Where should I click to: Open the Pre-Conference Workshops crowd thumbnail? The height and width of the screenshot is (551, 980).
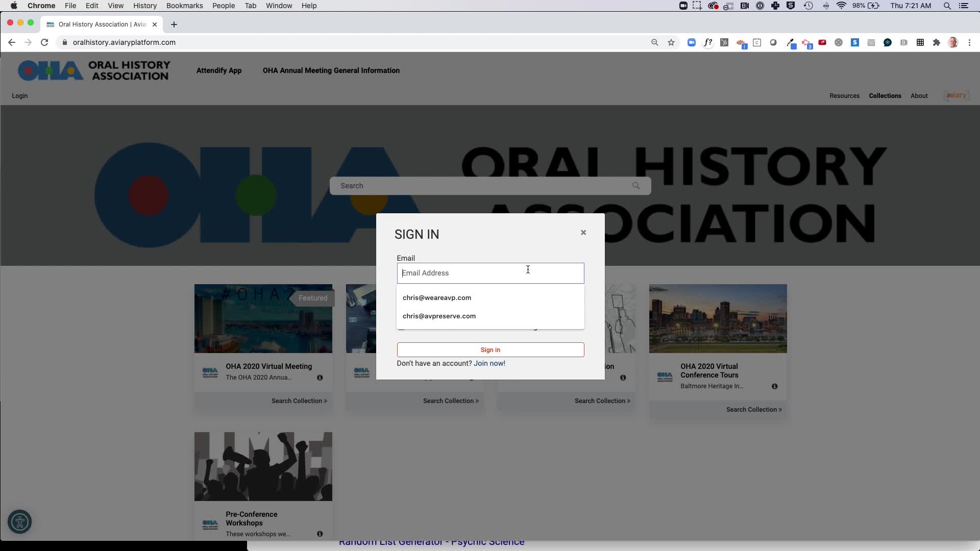click(263, 466)
